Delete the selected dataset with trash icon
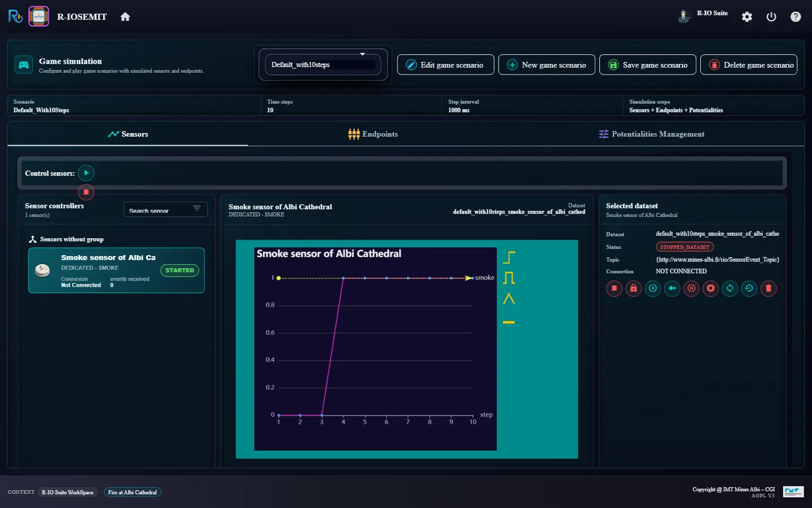812x508 pixels. click(768, 288)
